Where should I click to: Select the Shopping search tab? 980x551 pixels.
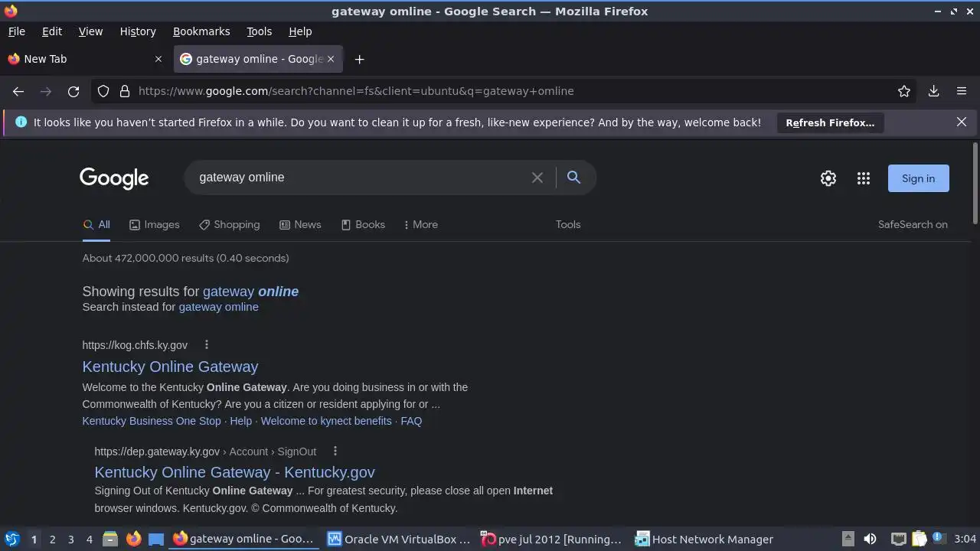(x=230, y=224)
